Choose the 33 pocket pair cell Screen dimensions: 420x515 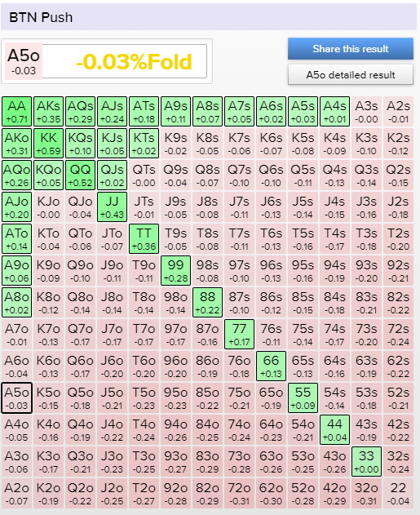tap(366, 461)
